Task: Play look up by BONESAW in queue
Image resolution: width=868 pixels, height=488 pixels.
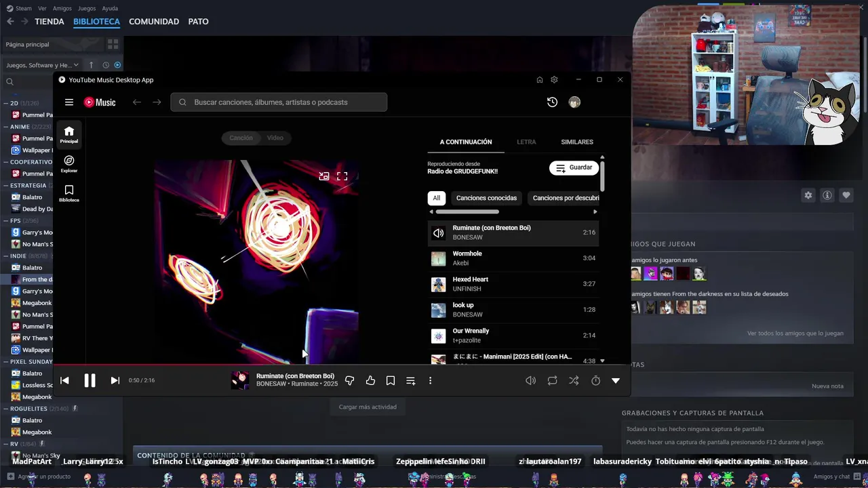Action: 513,310
